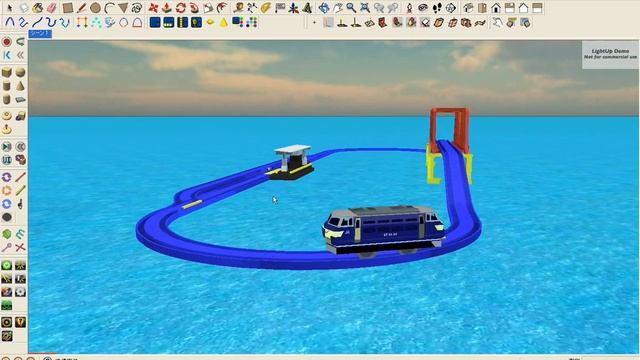This screenshot has height=360, width=640.
Task: Click the blue rewind-to-start icon in left toolbar
Action: click(x=7, y=55)
